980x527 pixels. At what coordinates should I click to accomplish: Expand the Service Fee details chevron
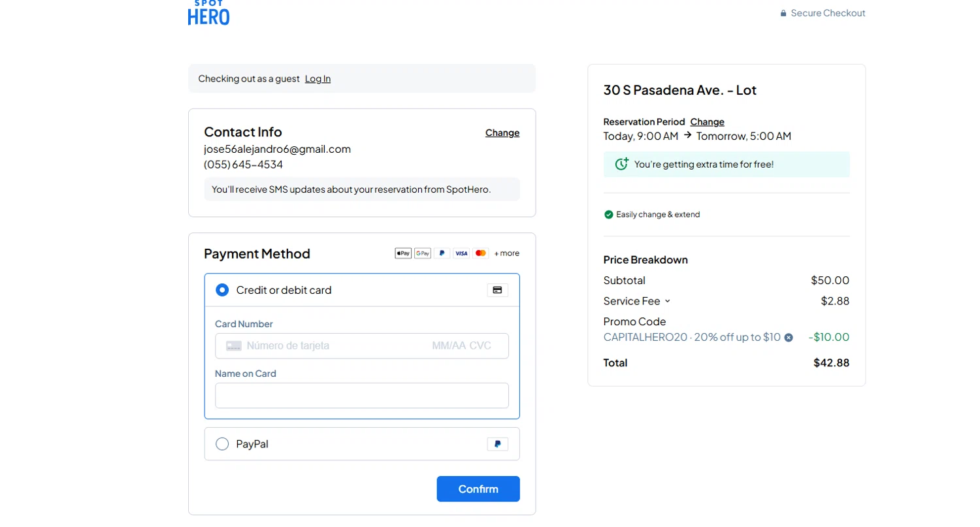click(x=667, y=301)
